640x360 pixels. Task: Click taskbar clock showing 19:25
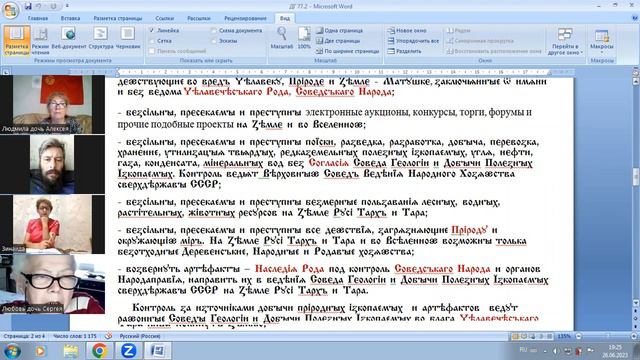[615, 351]
